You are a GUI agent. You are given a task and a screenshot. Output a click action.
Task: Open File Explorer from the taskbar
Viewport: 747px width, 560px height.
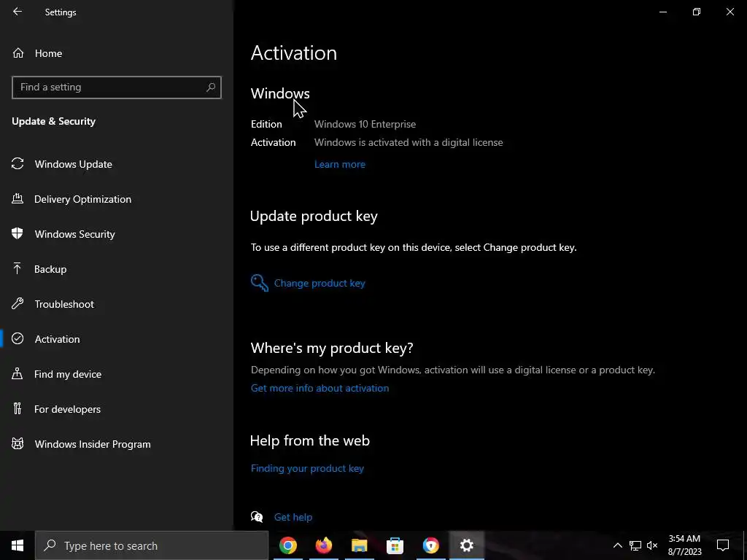click(x=359, y=545)
